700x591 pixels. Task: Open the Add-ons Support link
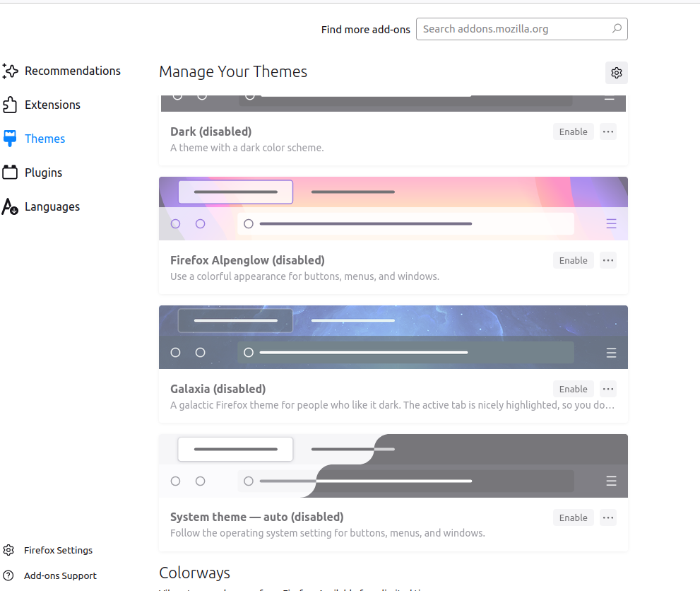[x=49, y=575]
